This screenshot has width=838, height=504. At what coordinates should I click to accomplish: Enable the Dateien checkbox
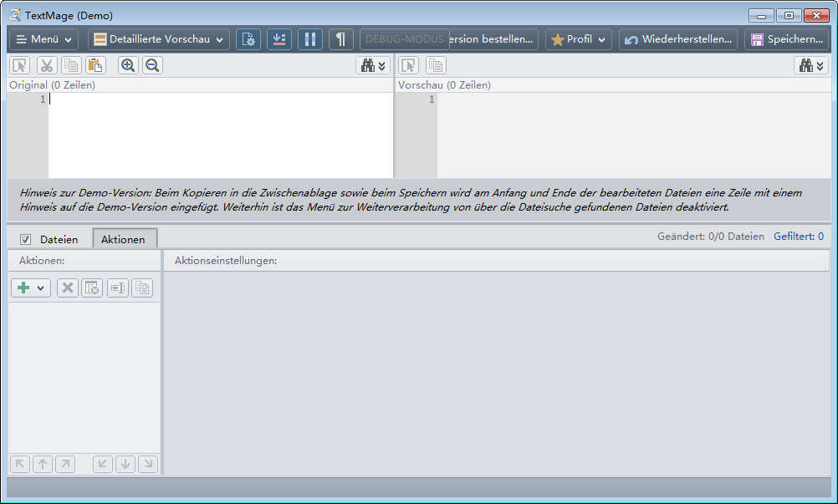(x=24, y=239)
